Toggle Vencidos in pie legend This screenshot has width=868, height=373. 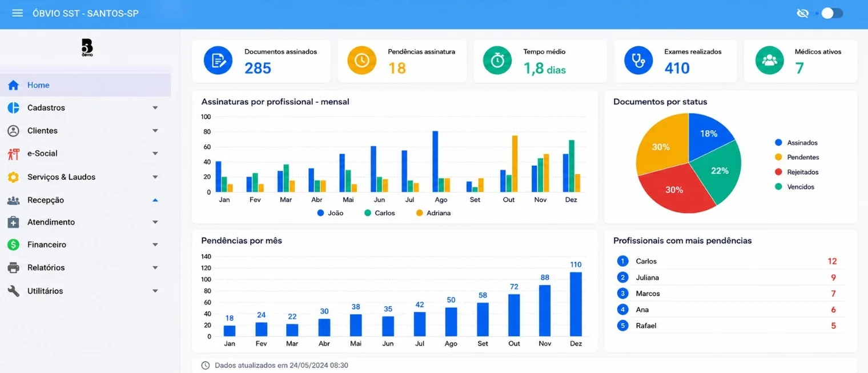point(795,187)
